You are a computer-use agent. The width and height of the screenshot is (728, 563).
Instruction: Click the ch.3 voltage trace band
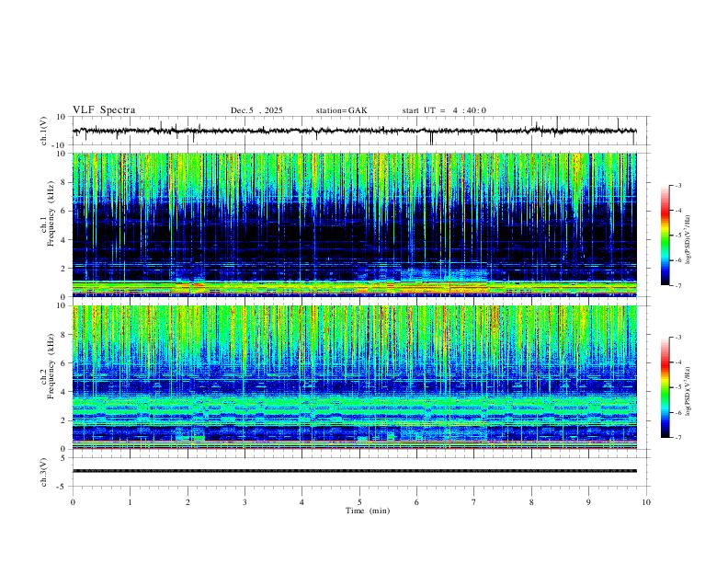pos(355,471)
